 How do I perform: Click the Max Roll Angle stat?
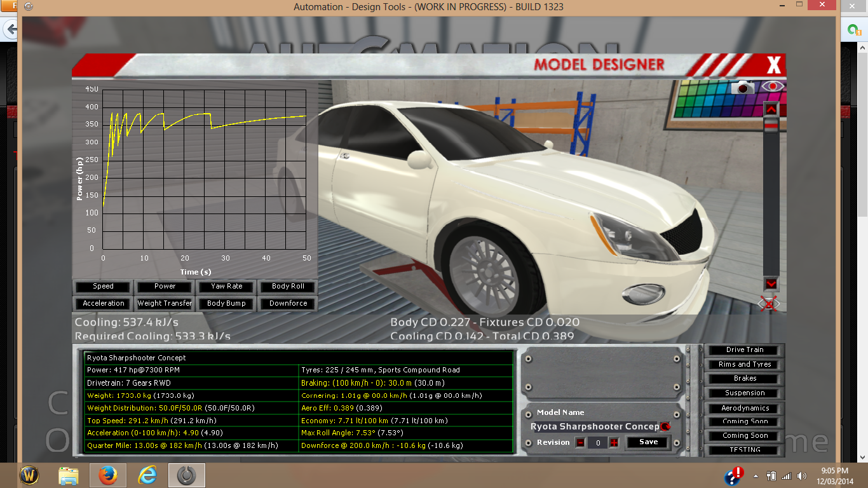click(x=405, y=433)
